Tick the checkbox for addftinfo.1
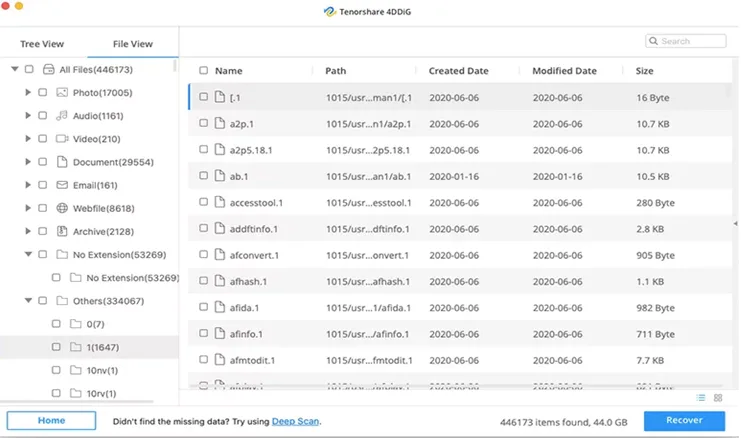The width and height of the screenshot is (741, 438). pos(203,228)
